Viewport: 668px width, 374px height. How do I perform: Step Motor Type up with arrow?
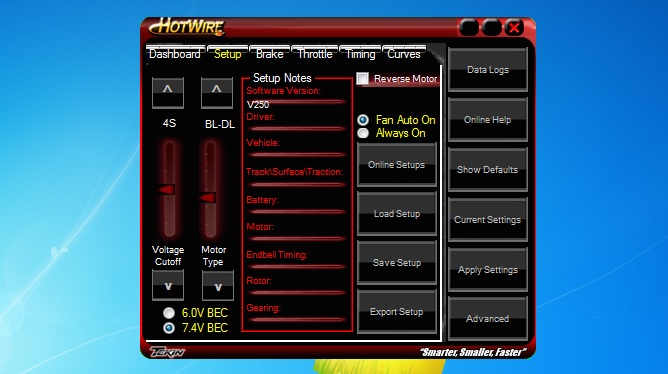click(217, 92)
